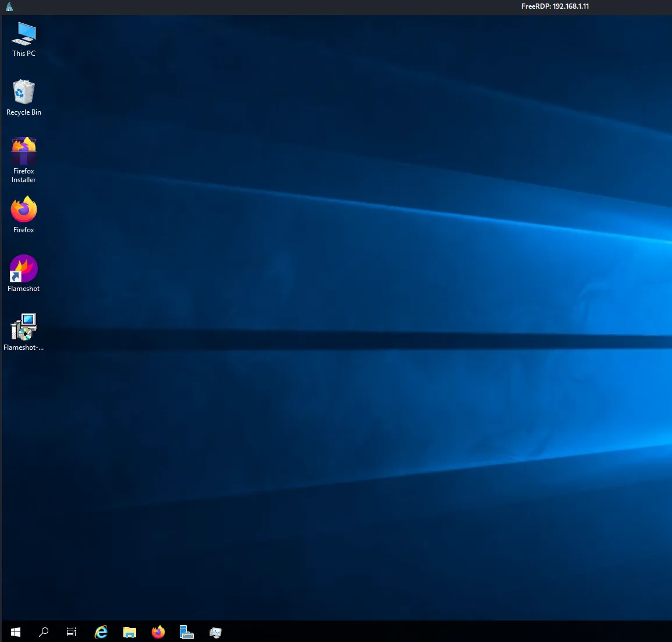
Task: Launch Internet Explorer from the taskbar
Action: point(101,632)
